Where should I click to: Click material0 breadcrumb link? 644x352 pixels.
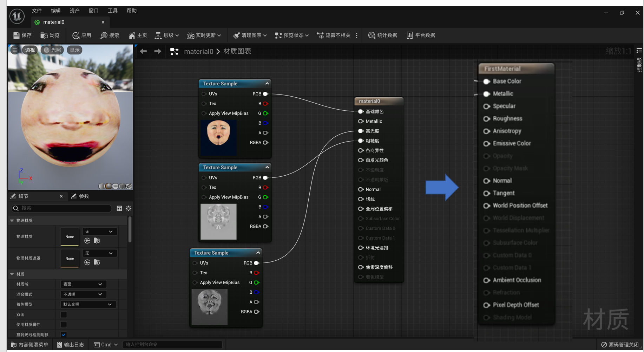pyautogui.click(x=198, y=51)
